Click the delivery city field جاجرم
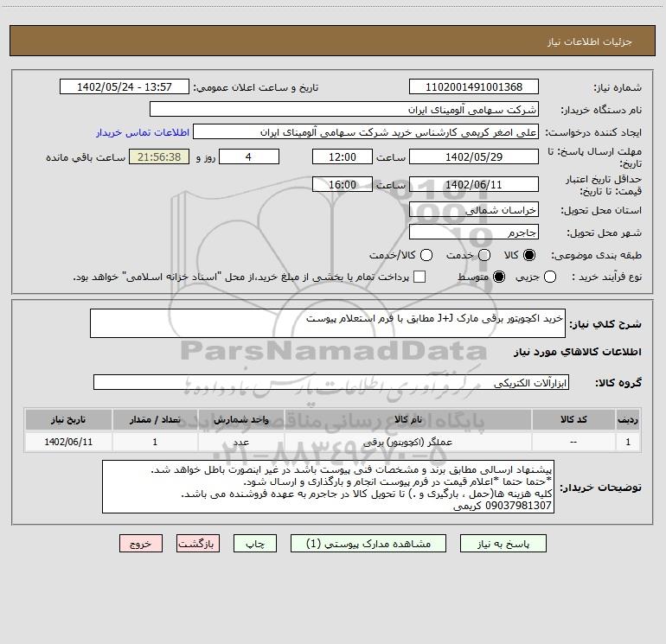This screenshot has height=644, width=666. [474, 233]
